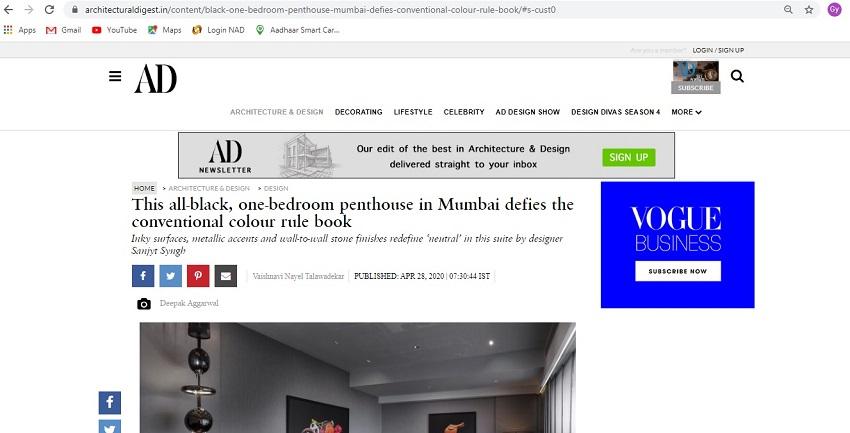Go back using browser back arrow
The height and width of the screenshot is (433, 850).
click(9, 10)
